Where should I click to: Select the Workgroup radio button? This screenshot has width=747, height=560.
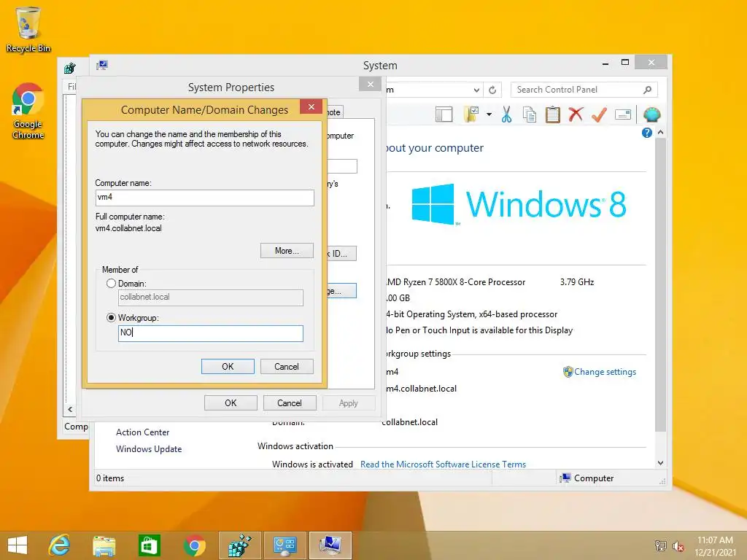(x=111, y=318)
